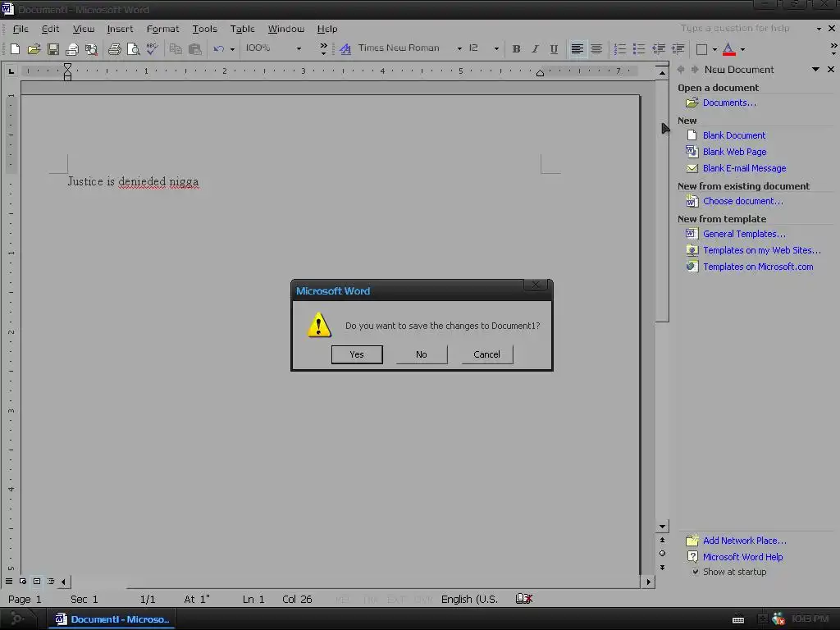Image resolution: width=840 pixels, height=630 pixels.
Task: Select Normal View icon in status area
Action: [x=9, y=582]
